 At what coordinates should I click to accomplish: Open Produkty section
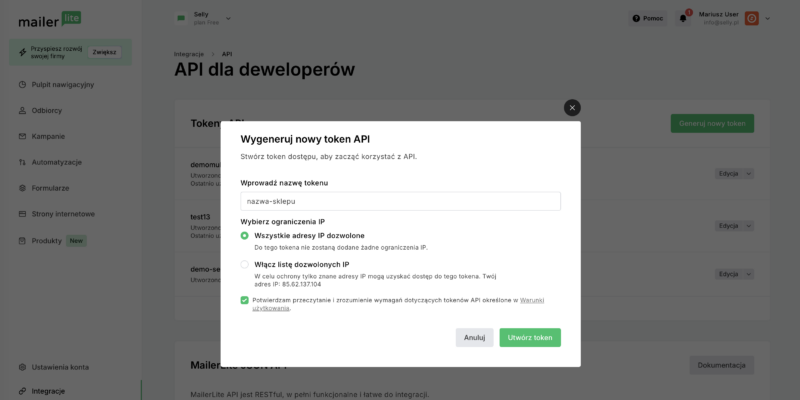pos(46,241)
